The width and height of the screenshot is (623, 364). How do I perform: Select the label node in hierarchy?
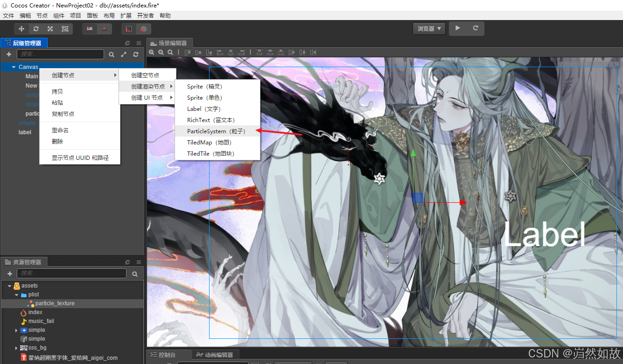pyautogui.click(x=25, y=132)
